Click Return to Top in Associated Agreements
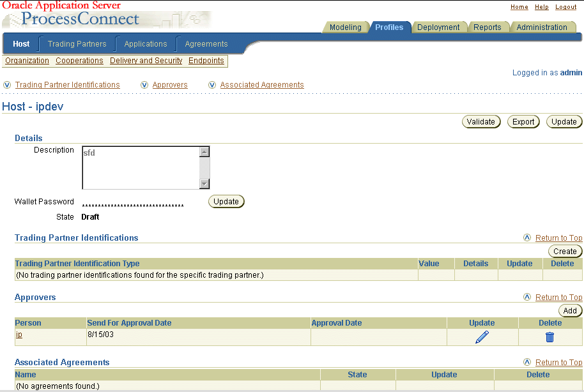The image size is (584, 392). point(558,362)
